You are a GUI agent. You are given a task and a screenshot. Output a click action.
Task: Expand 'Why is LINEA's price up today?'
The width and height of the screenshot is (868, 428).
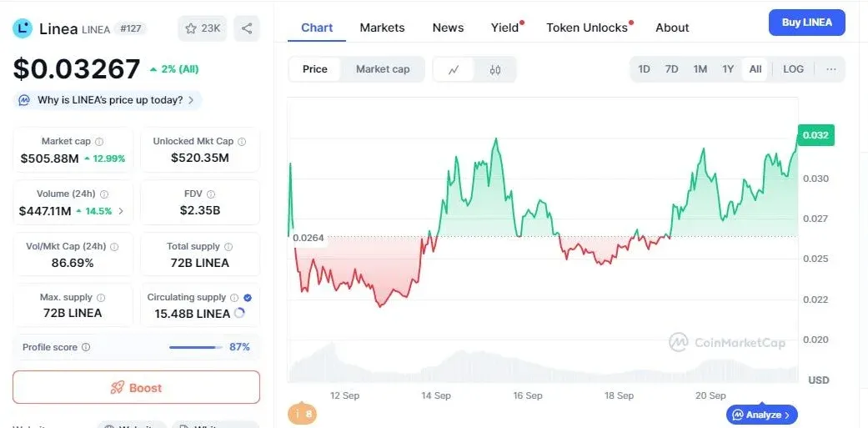(x=108, y=100)
